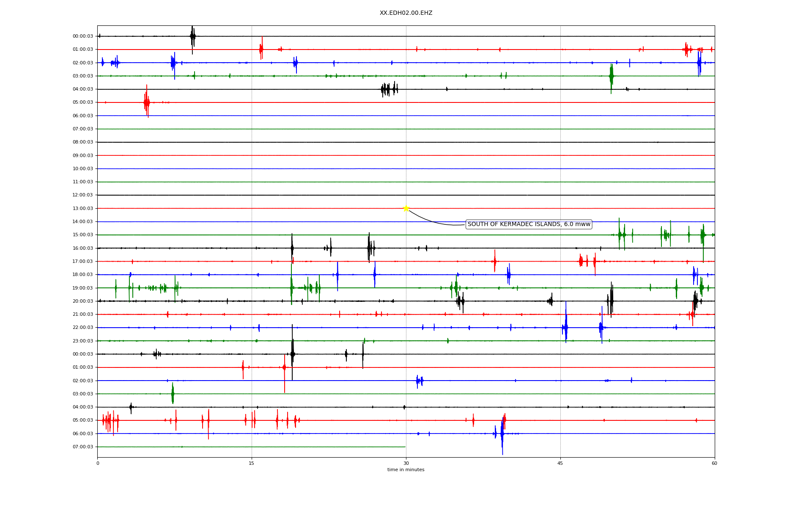
Task: Click the first 00:00:03 trace label
Action: point(83,36)
